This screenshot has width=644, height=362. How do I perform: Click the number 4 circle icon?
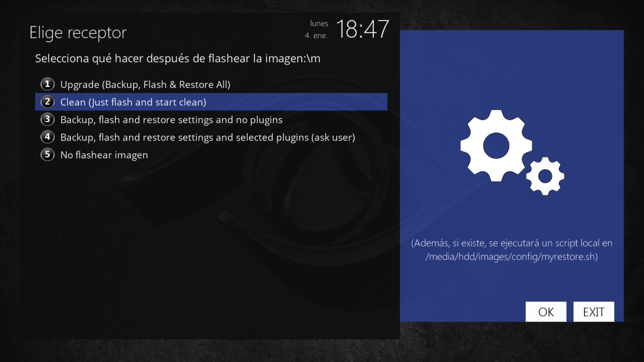(48, 137)
